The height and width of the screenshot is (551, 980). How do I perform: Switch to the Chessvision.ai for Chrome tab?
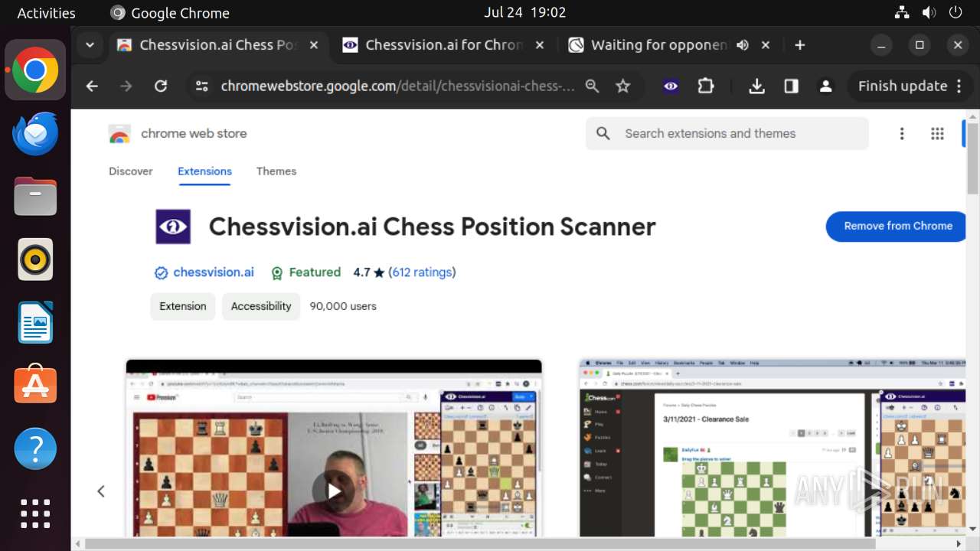443,45
